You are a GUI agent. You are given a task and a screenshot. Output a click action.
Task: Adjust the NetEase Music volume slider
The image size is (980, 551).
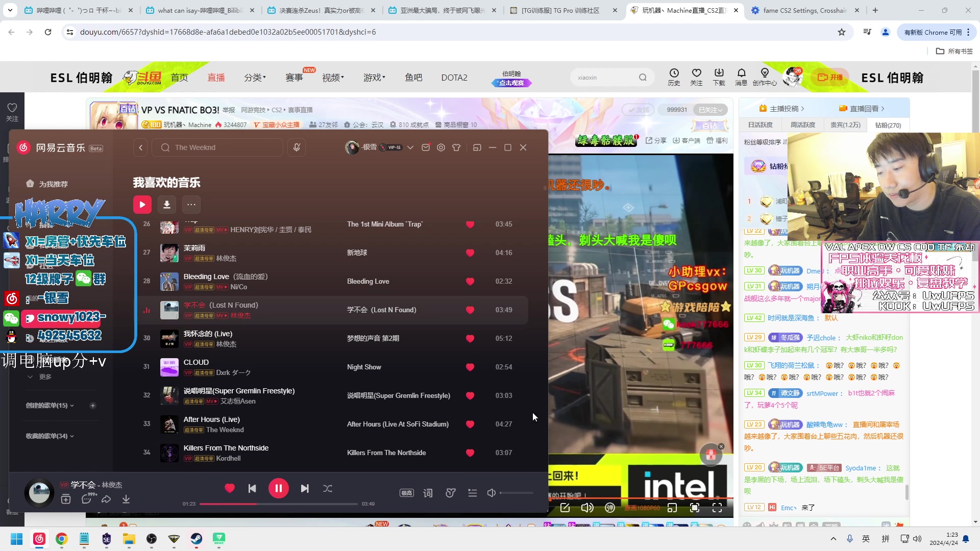tap(517, 493)
